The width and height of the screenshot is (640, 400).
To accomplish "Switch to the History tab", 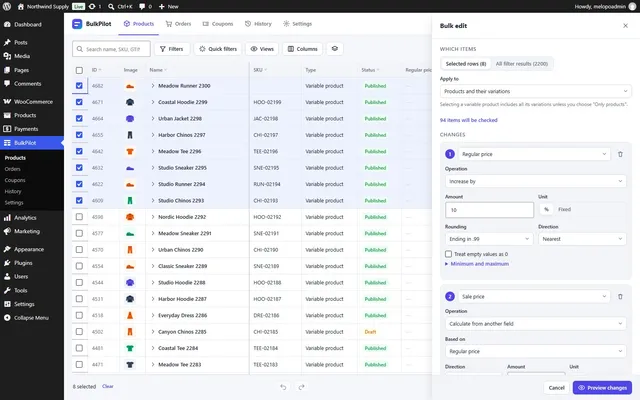I will (x=258, y=24).
